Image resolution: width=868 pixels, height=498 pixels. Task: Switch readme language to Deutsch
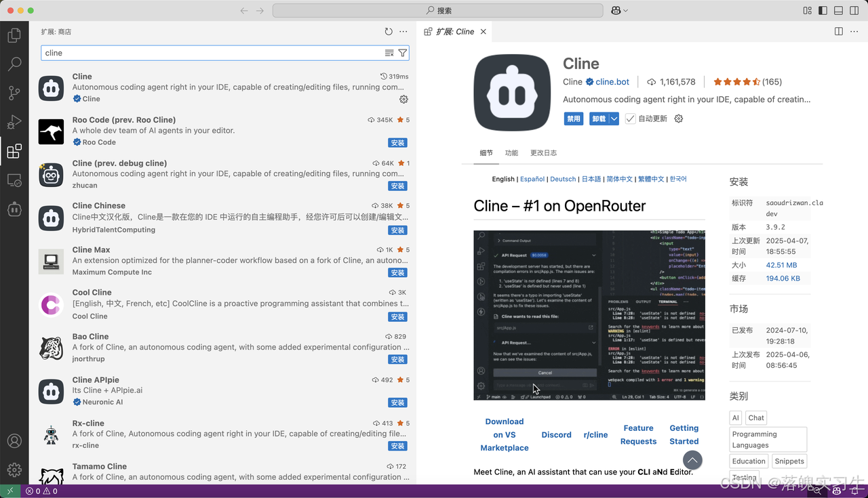563,179
